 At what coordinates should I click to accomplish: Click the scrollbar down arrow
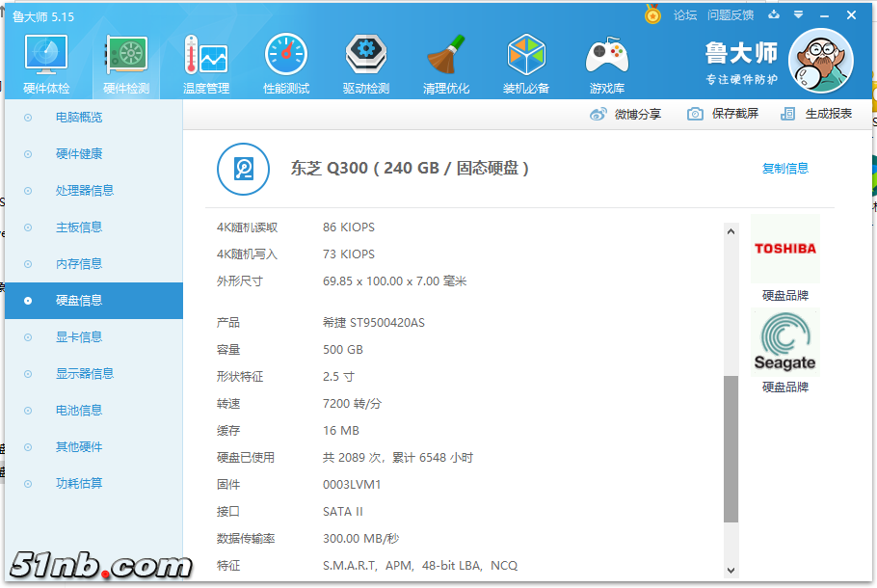pyautogui.click(x=731, y=571)
